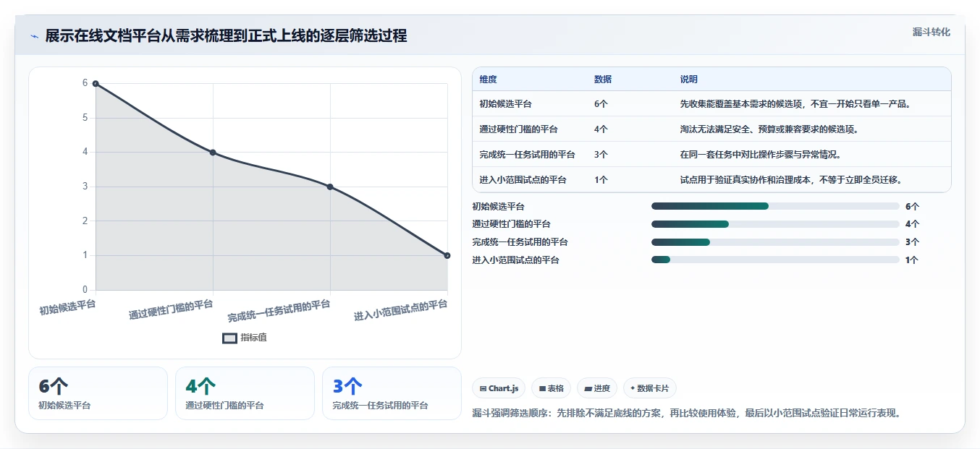
Task: Toggle the 指标值 legend item
Action: (x=245, y=338)
